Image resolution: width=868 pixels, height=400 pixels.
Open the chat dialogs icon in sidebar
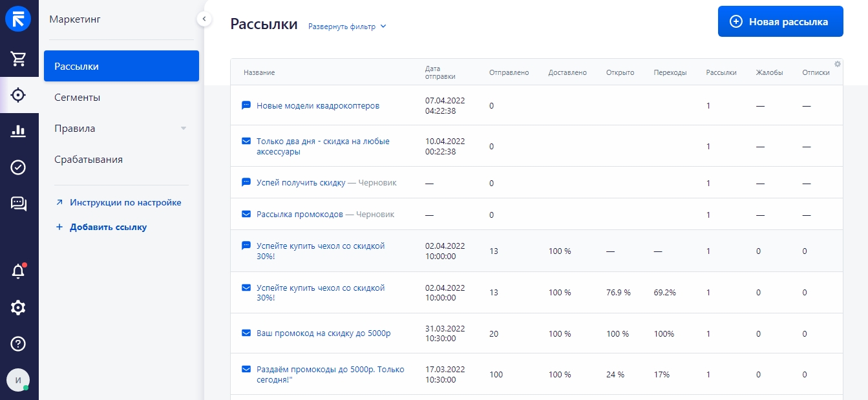pyautogui.click(x=19, y=204)
